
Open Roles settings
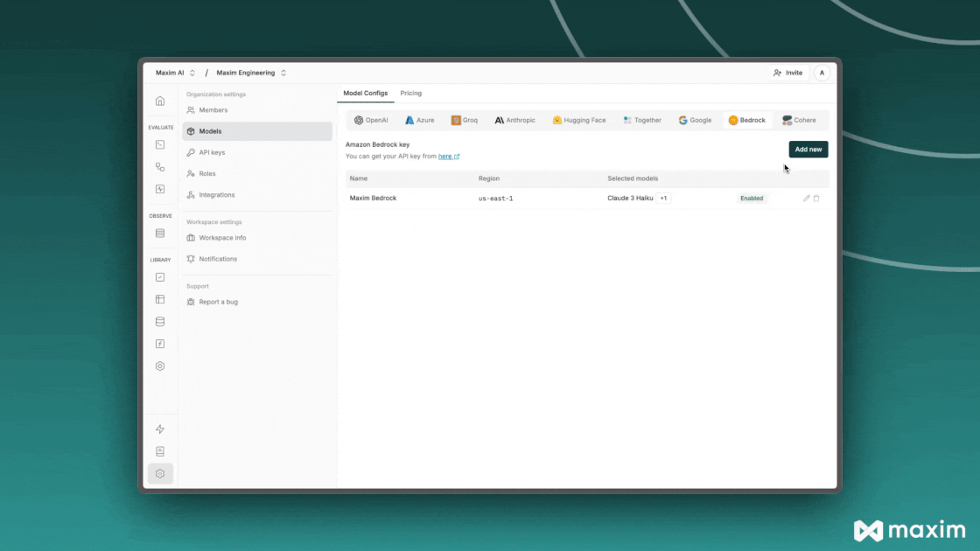[257, 174]
